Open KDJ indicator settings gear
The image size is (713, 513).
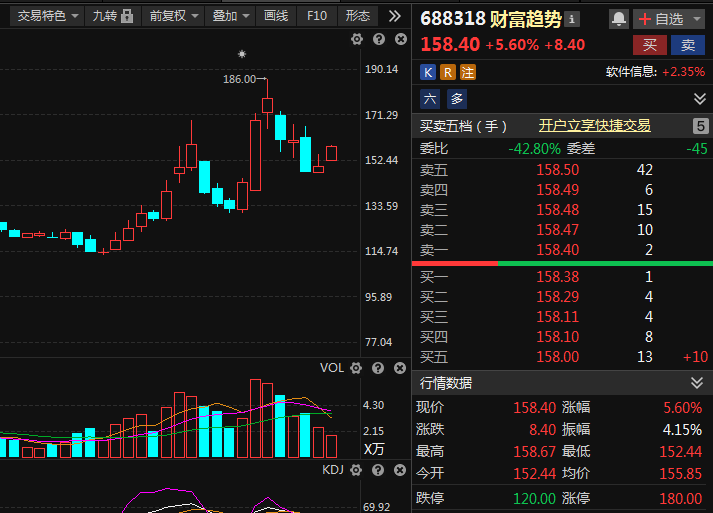point(356,470)
